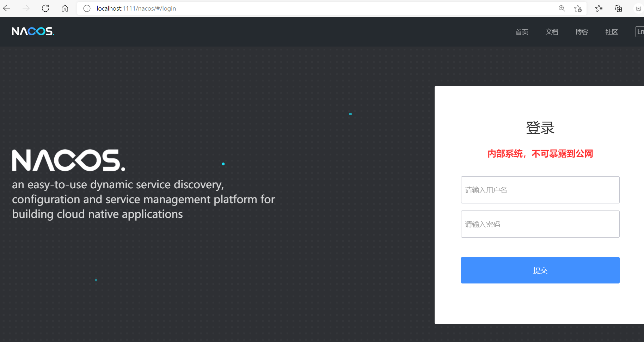Click the red 内部系统，不可暴露到公网 warning
The image size is (644, 342).
tap(540, 154)
